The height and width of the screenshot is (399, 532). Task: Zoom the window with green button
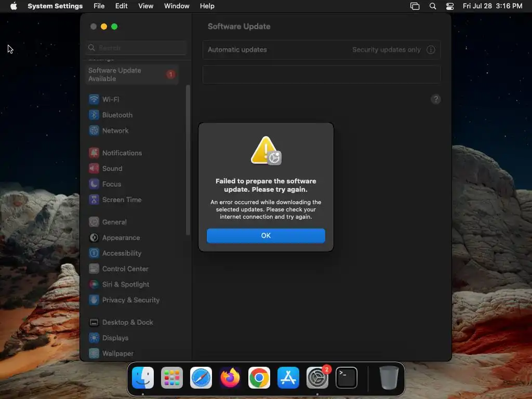[x=114, y=26]
